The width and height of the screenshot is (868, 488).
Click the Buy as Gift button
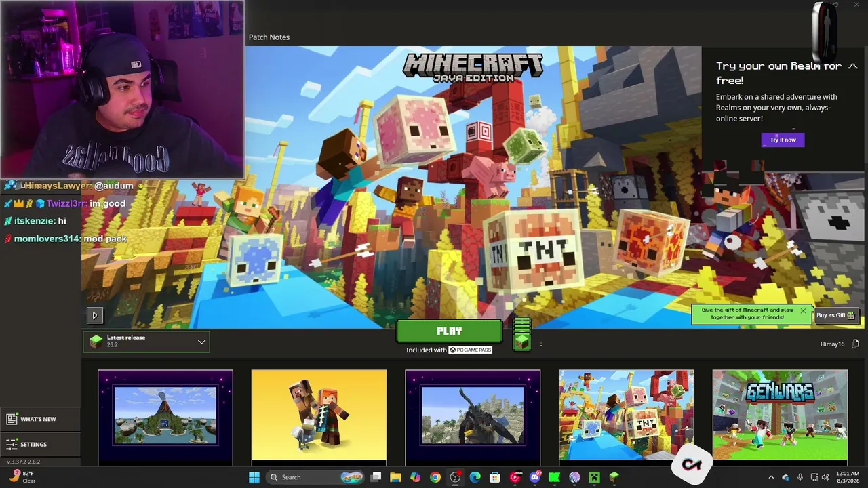tap(835, 315)
